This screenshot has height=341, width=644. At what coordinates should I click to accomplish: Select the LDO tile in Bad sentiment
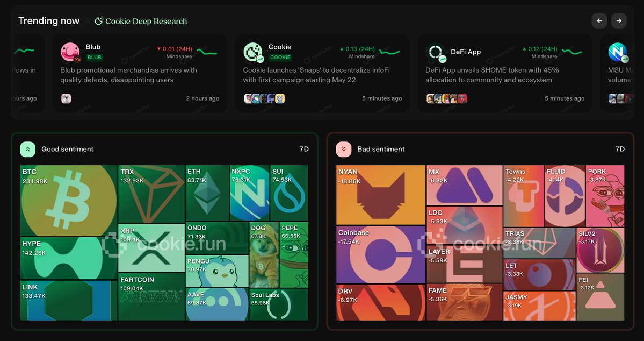[x=465, y=225]
